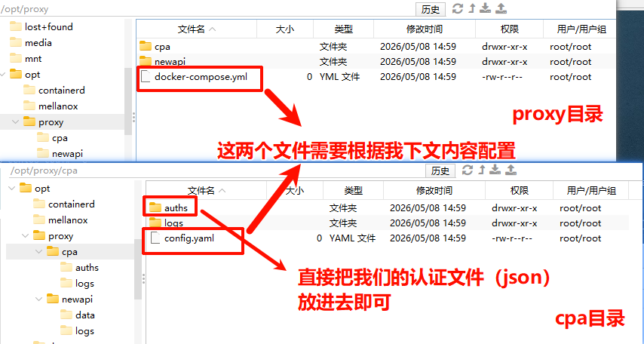Sort by 类型 column in proxy window
This screenshot has height=344, width=644.
coord(343,29)
